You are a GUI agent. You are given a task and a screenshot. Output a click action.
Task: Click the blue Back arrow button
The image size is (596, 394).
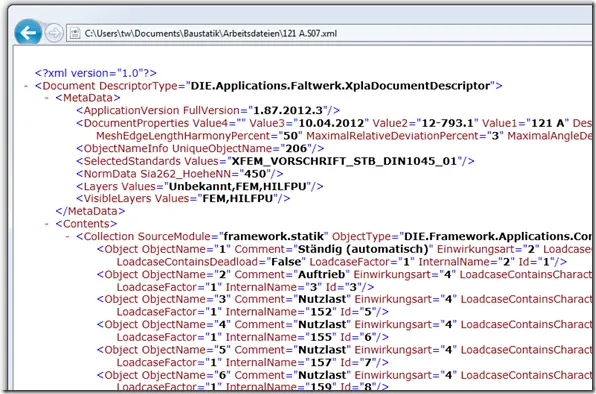[28, 33]
